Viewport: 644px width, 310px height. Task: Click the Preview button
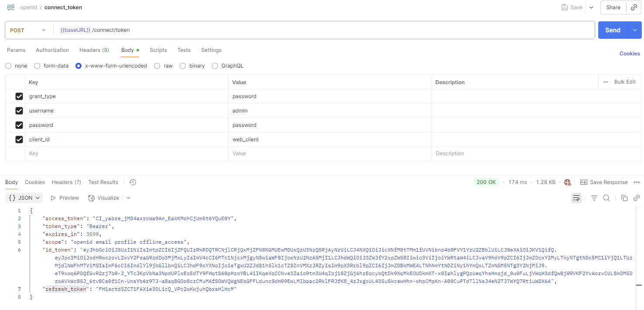click(x=65, y=198)
